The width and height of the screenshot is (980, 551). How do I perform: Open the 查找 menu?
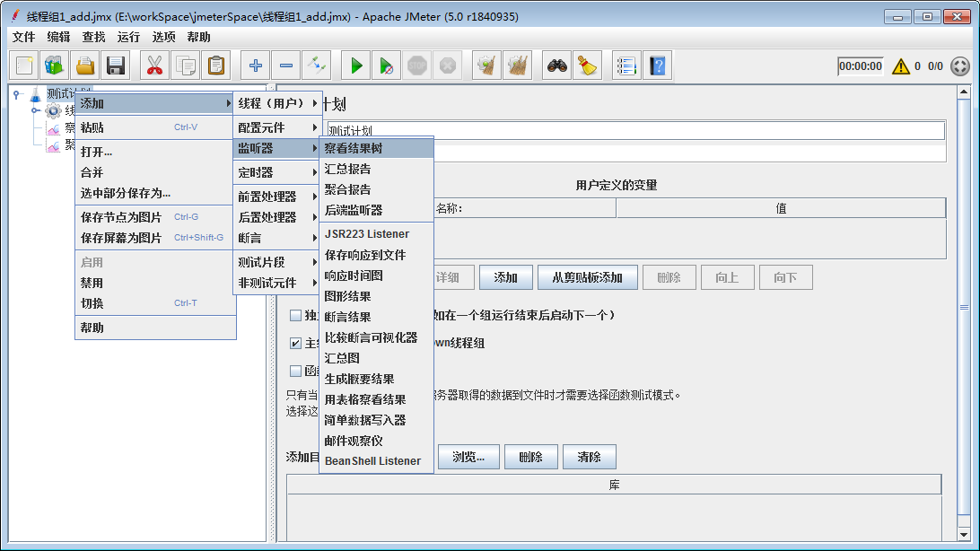point(93,37)
